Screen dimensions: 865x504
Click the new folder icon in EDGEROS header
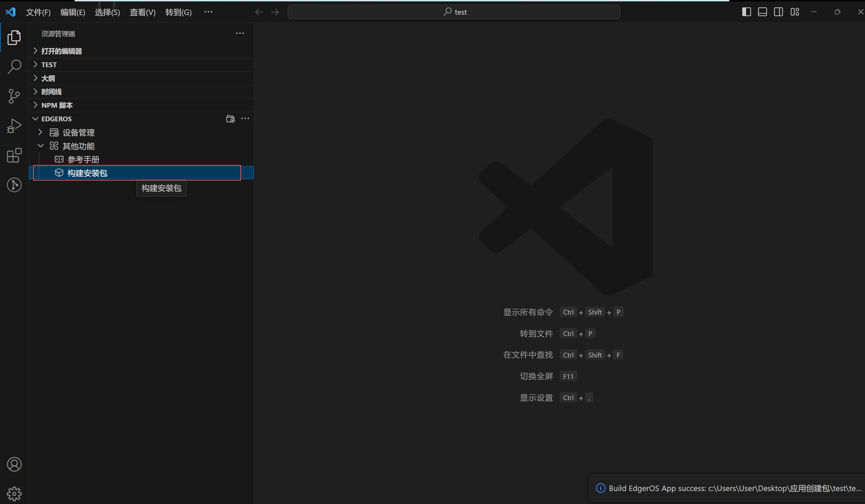(230, 119)
